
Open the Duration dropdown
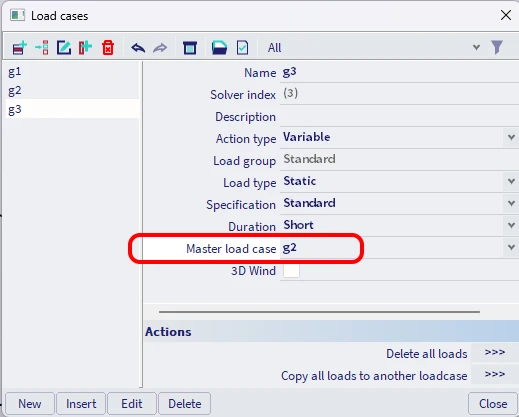511,225
